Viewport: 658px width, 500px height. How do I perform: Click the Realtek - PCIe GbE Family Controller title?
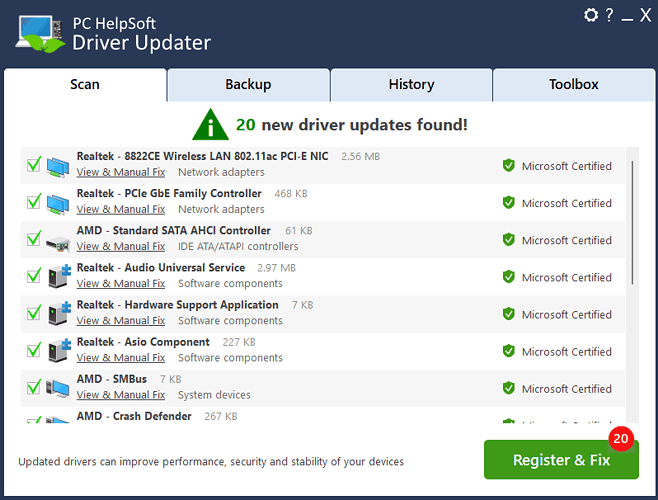(169, 194)
